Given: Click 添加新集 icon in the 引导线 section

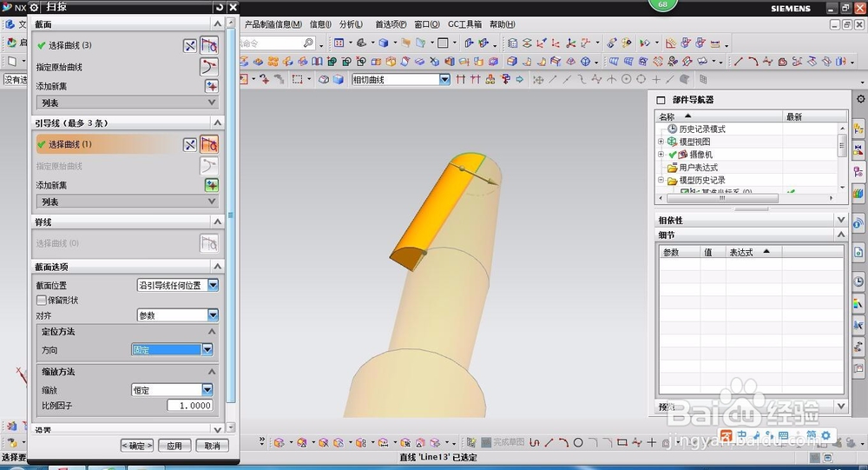Looking at the screenshot, I should coord(212,185).
